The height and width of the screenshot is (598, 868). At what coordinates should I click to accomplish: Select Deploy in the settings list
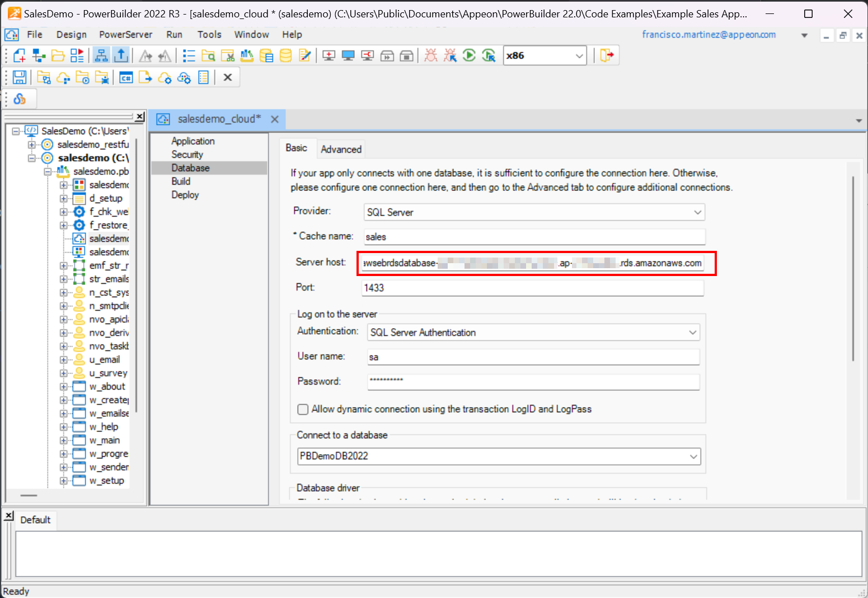click(x=185, y=195)
